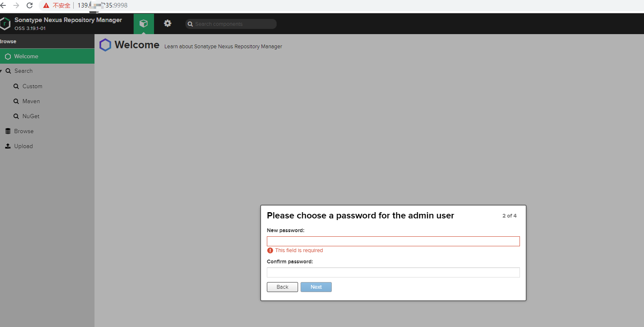The height and width of the screenshot is (327, 644).
Task: Click the not-secure warning triangle icon
Action: pyautogui.click(x=46, y=5)
